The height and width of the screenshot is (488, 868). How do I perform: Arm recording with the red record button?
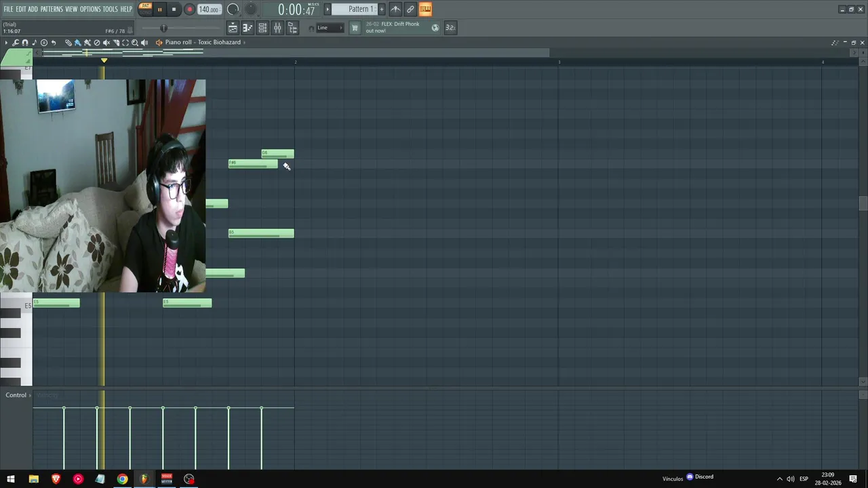click(189, 9)
